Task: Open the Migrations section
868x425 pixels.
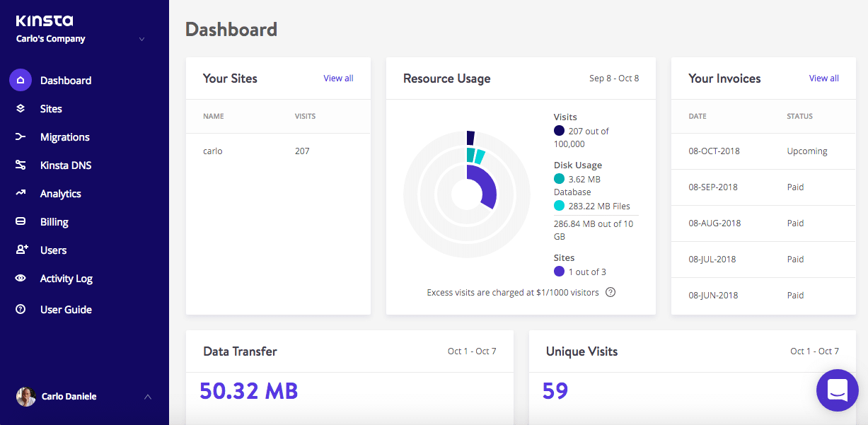Action: point(65,136)
